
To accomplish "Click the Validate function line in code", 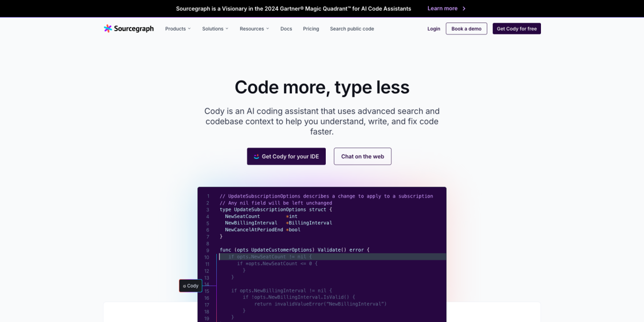I will pyautogui.click(x=294, y=250).
